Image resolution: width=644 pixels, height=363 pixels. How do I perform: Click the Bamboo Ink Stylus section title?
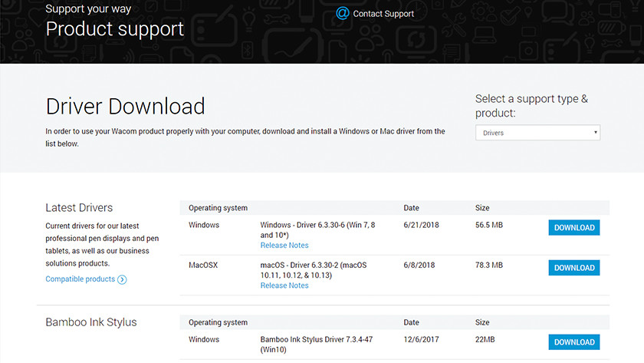click(90, 322)
